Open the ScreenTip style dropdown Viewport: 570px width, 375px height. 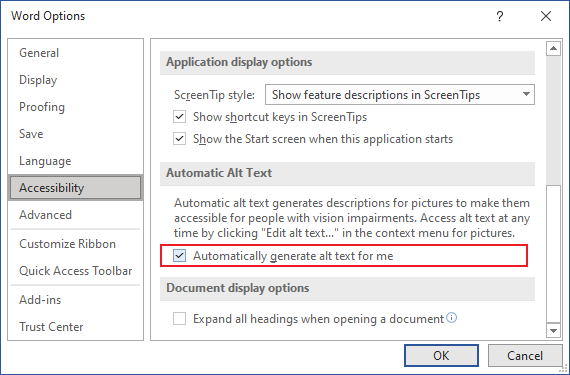pos(400,95)
